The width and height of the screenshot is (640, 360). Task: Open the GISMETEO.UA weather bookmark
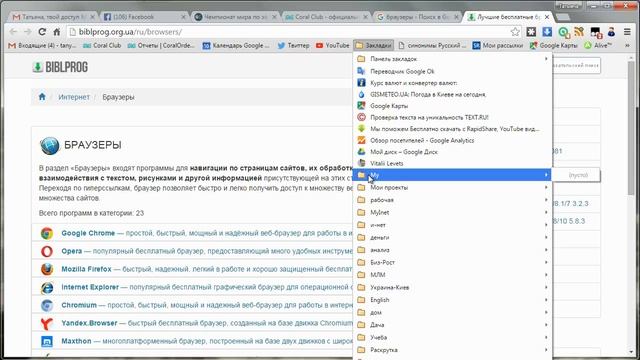point(452,94)
